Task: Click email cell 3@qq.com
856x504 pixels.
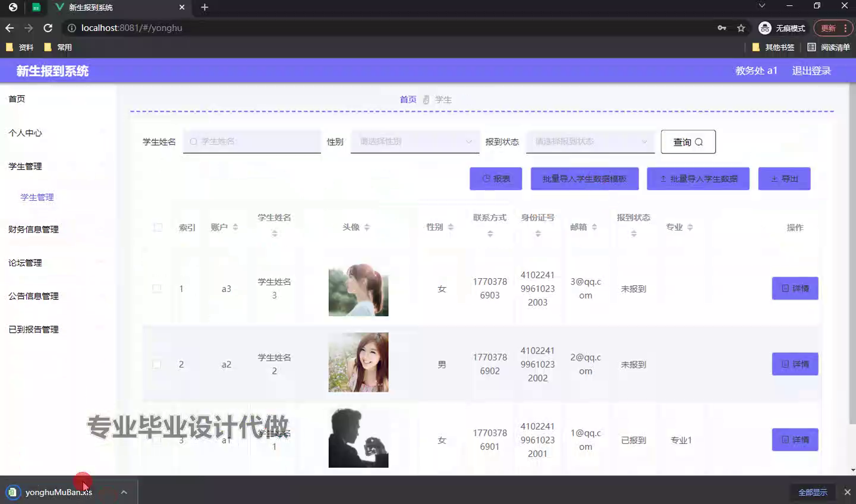Action: pos(586,288)
